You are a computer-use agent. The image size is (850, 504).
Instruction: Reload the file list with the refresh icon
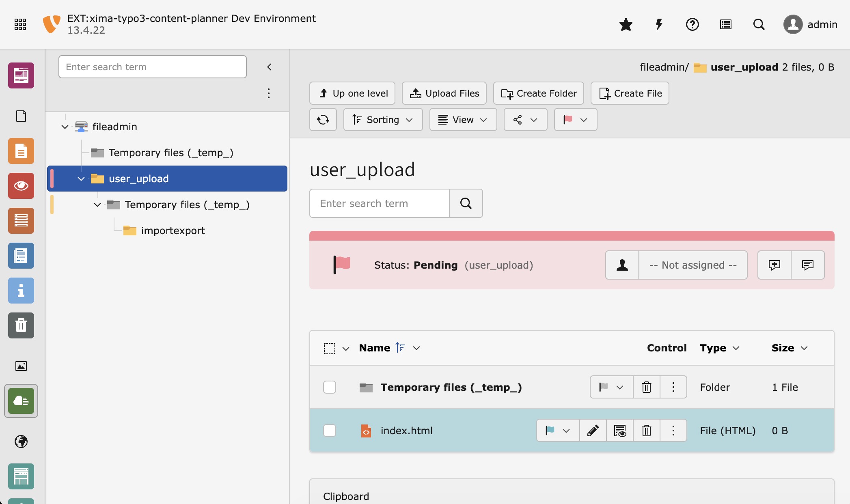(x=323, y=119)
